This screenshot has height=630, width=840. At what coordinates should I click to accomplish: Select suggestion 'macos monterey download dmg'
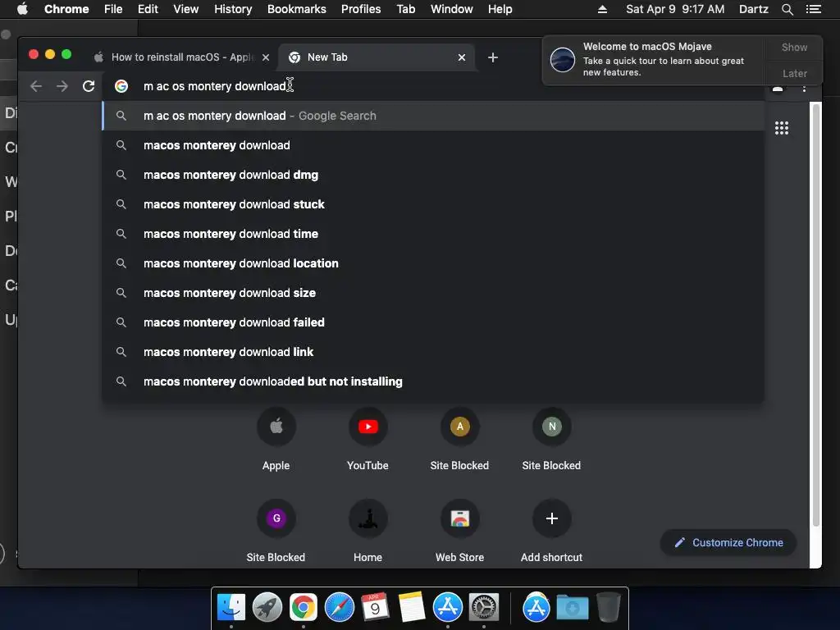pyautogui.click(x=433, y=175)
